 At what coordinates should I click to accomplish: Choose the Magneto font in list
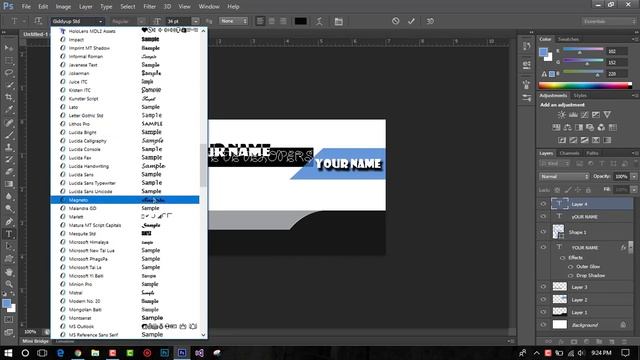125,200
